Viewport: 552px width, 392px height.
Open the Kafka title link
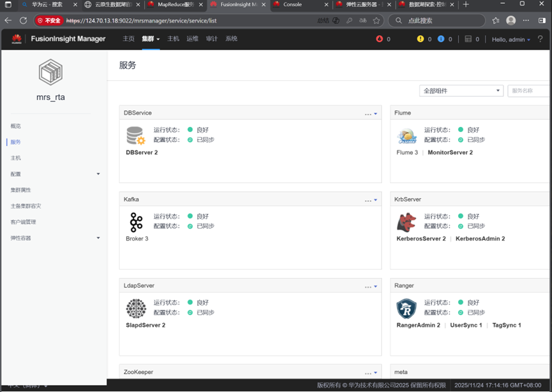click(x=131, y=200)
